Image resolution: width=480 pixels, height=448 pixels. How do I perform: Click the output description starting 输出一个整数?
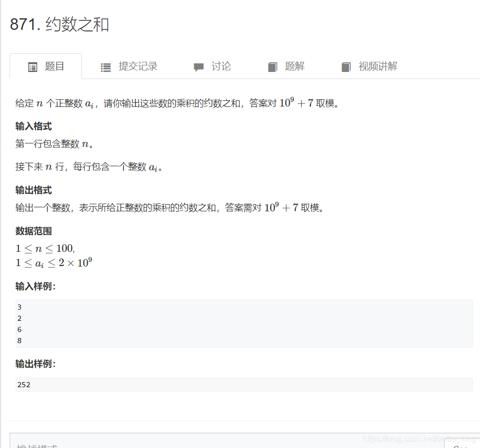170,207
